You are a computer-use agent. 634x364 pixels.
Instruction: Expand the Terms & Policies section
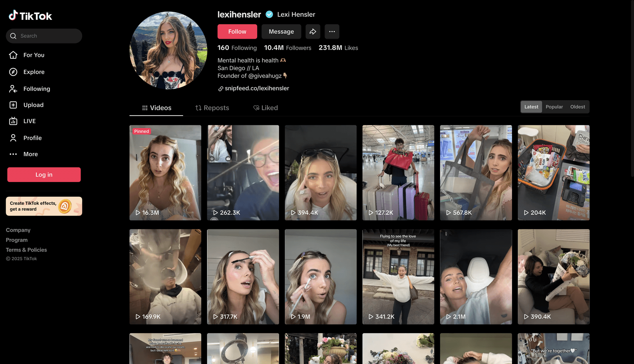(26, 250)
